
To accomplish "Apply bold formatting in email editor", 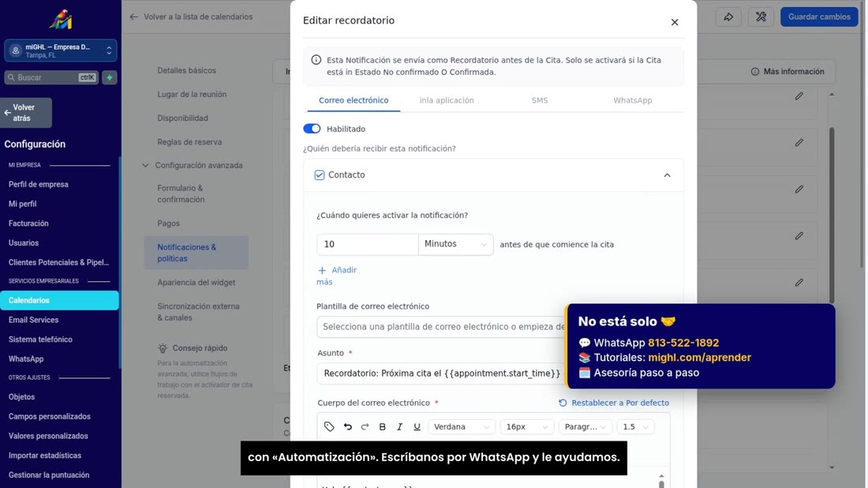I will click(382, 426).
